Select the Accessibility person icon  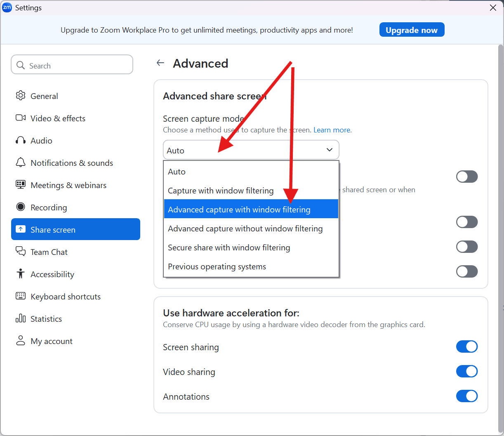click(21, 274)
